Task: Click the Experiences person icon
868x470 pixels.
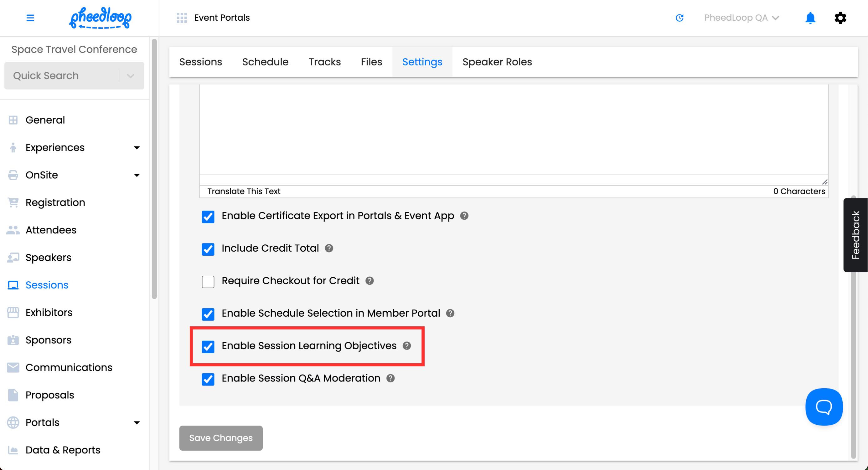Action: 13,147
